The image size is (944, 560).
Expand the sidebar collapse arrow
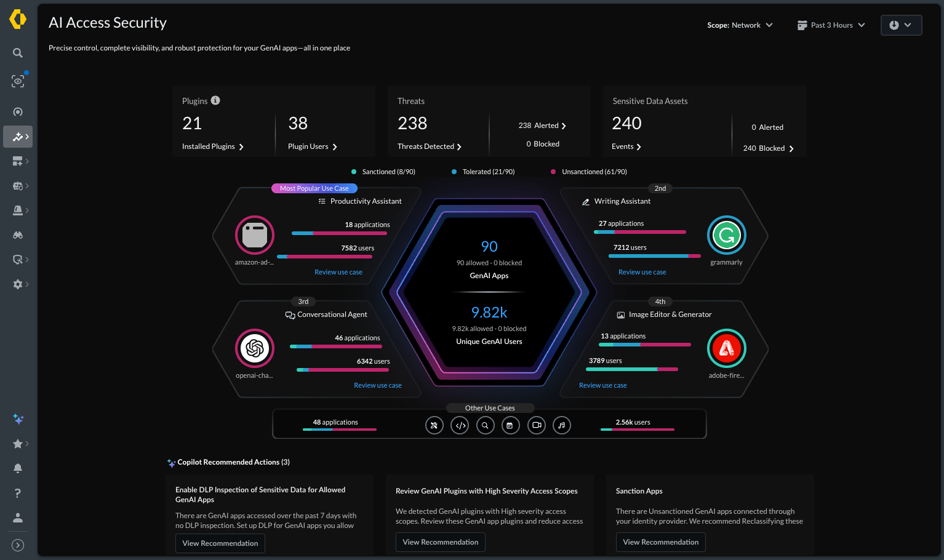(x=18, y=545)
